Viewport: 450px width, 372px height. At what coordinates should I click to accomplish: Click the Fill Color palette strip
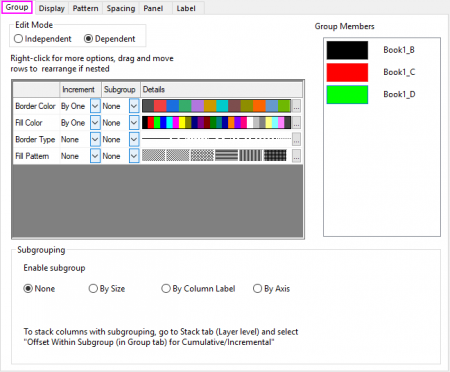point(216,123)
